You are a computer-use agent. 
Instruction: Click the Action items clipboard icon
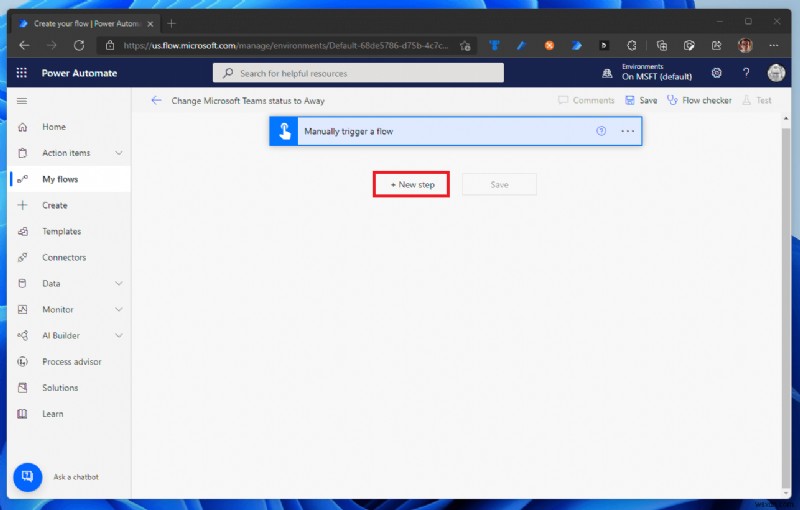tap(22, 153)
